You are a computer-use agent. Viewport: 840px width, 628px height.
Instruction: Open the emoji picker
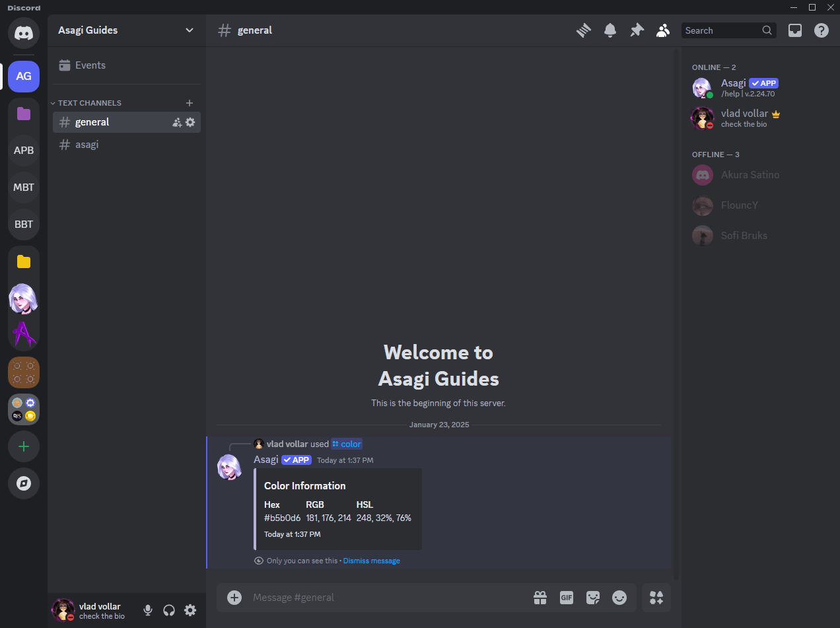[x=619, y=598]
